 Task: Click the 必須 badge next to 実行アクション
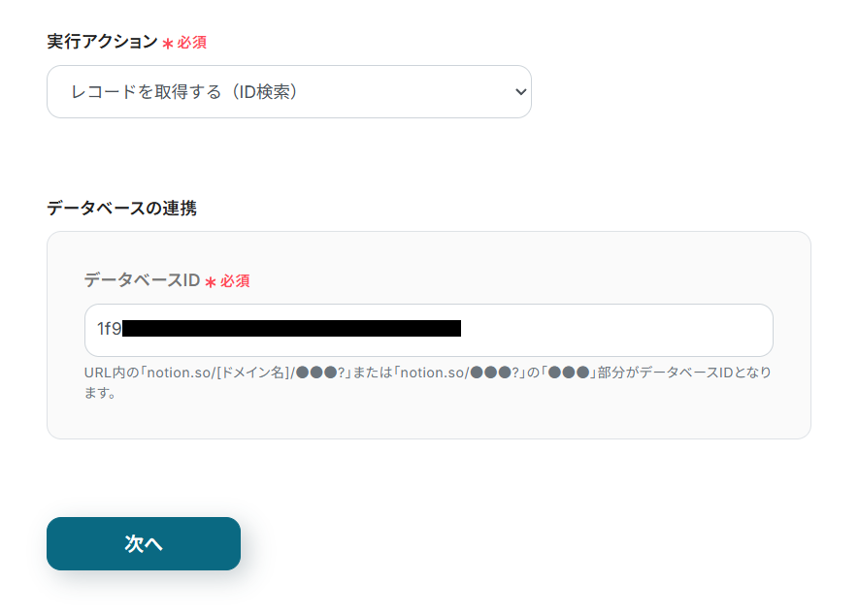pyautogui.click(x=191, y=43)
